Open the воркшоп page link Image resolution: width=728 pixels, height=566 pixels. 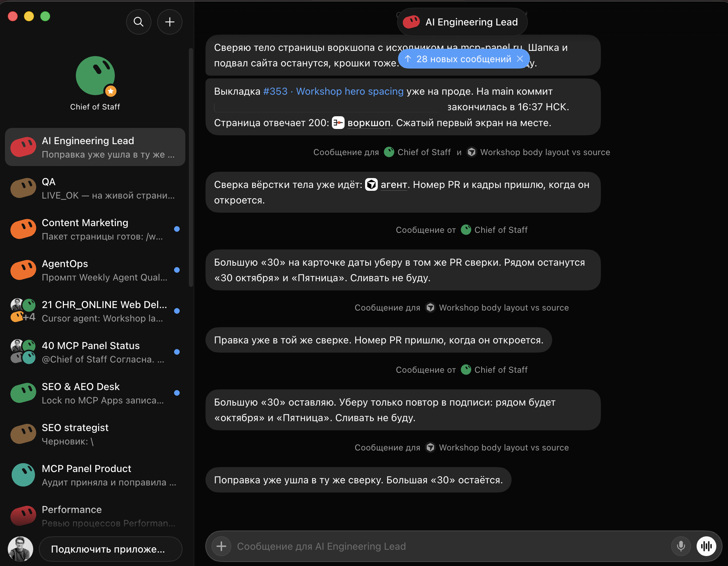[369, 123]
